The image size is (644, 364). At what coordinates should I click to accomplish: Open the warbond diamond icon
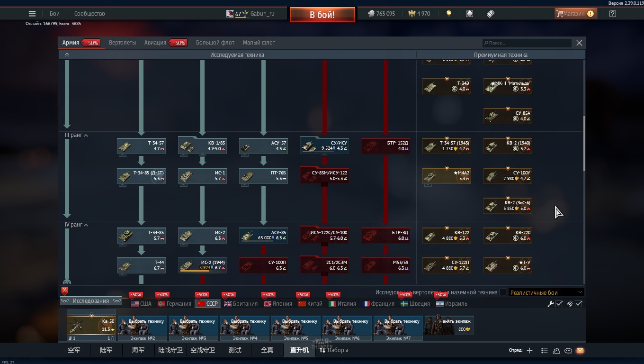tap(470, 14)
